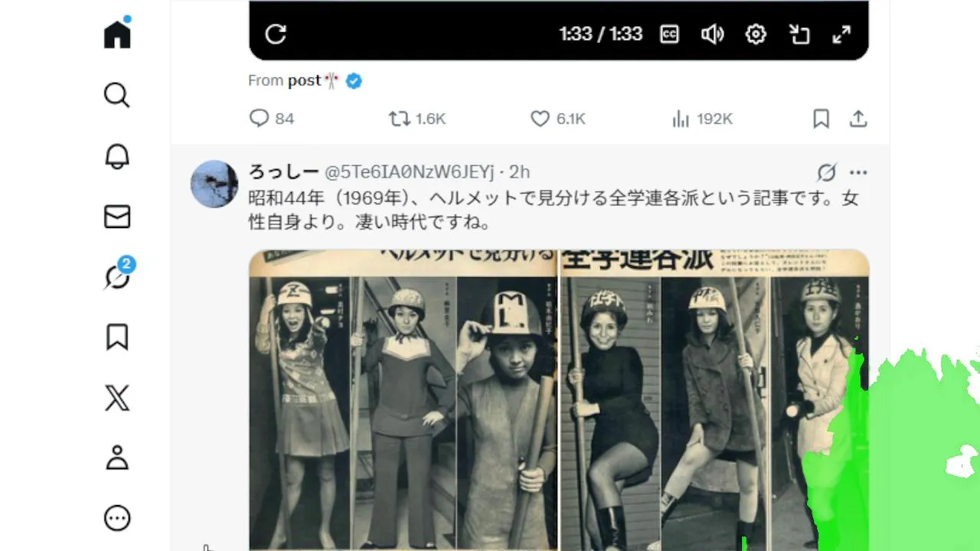This screenshot has height=551, width=980.
Task: Go to the Home feed icon
Action: coord(117,34)
